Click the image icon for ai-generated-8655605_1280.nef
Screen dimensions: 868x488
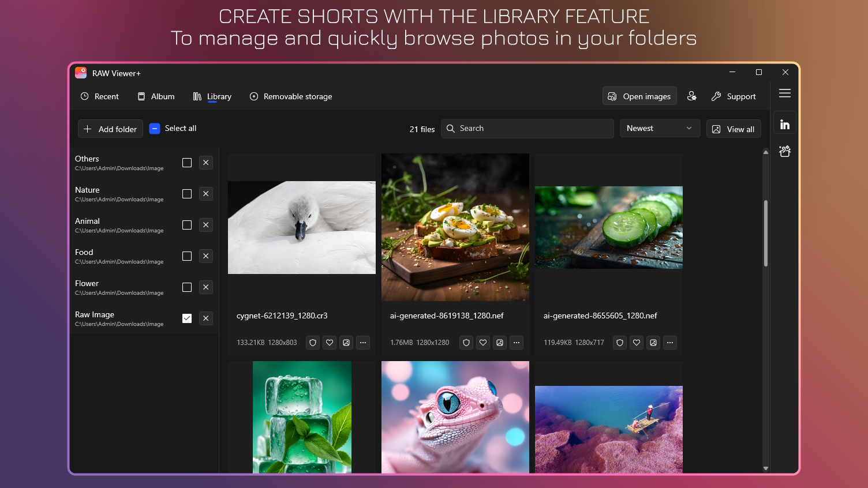coord(653,343)
